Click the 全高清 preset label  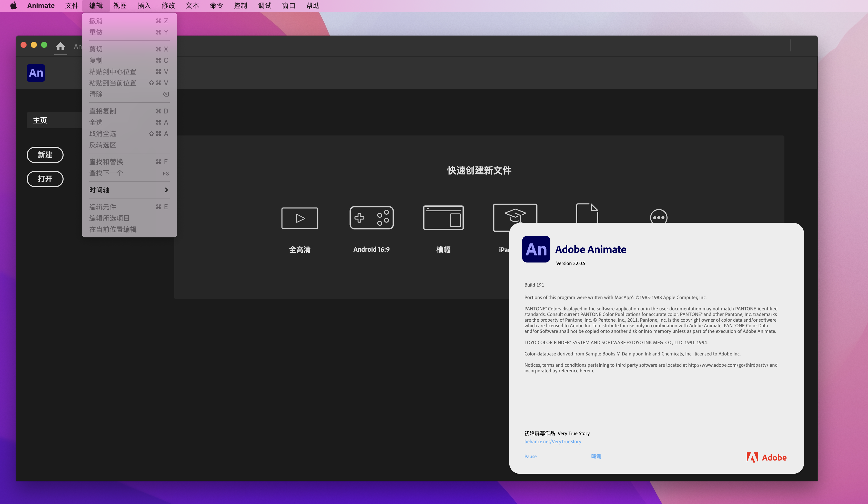point(300,249)
